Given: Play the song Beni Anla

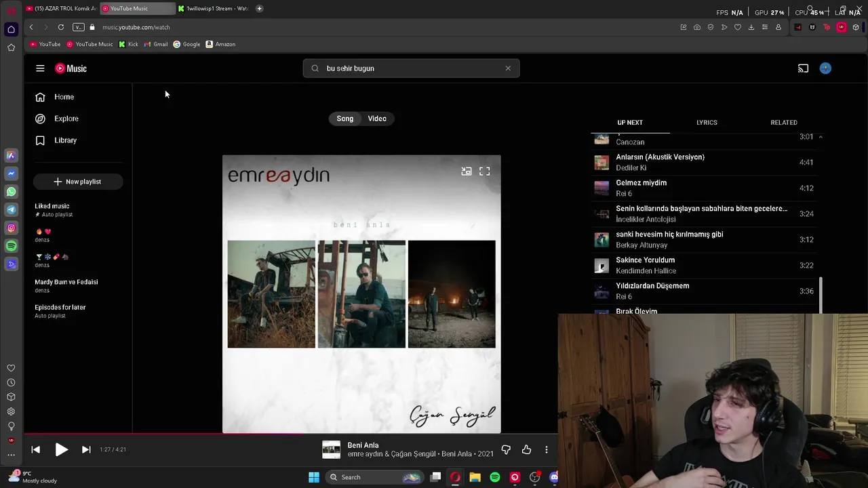Looking at the screenshot, I should pyautogui.click(x=61, y=449).
